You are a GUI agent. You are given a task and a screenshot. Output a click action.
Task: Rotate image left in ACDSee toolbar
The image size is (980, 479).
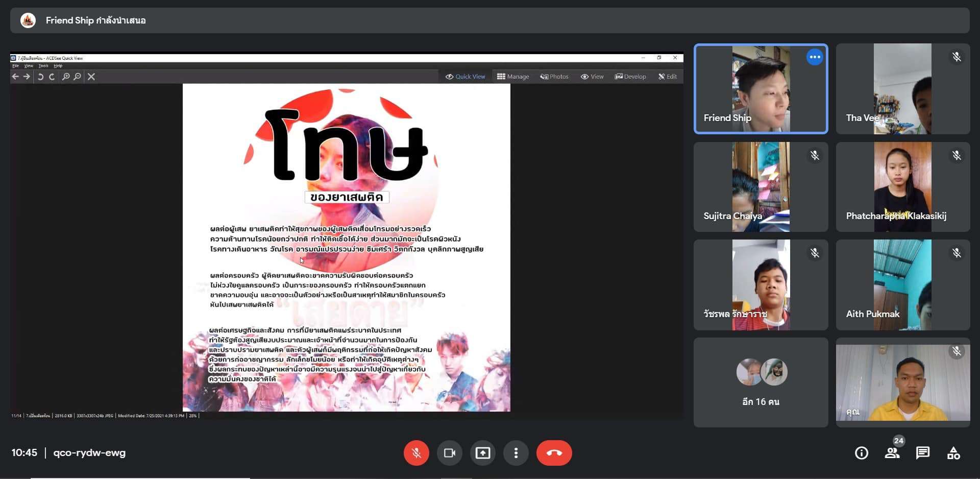tap(40, 77)
